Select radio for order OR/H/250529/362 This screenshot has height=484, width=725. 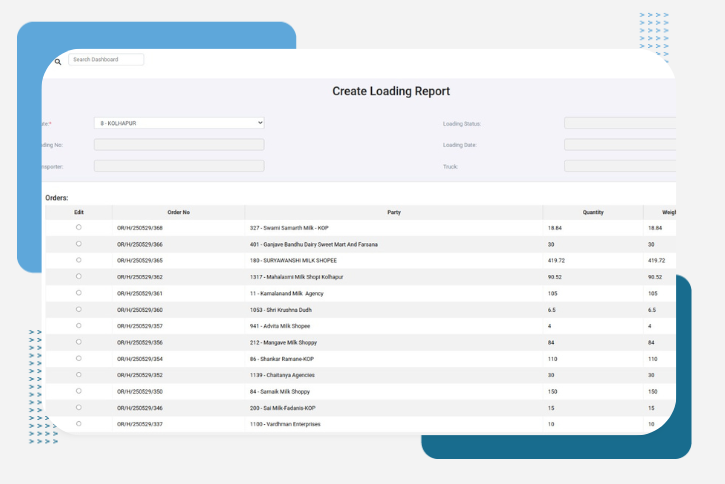coord(79,276)
